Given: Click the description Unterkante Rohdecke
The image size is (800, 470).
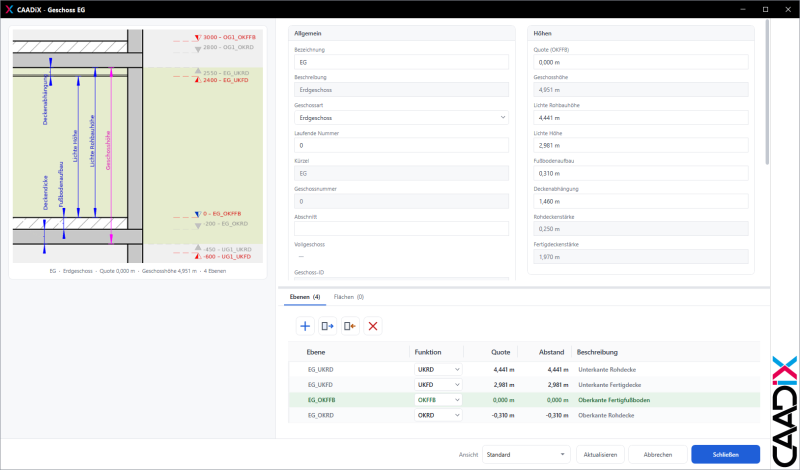Looking at the screenshot, I should (x=607, y=369).
